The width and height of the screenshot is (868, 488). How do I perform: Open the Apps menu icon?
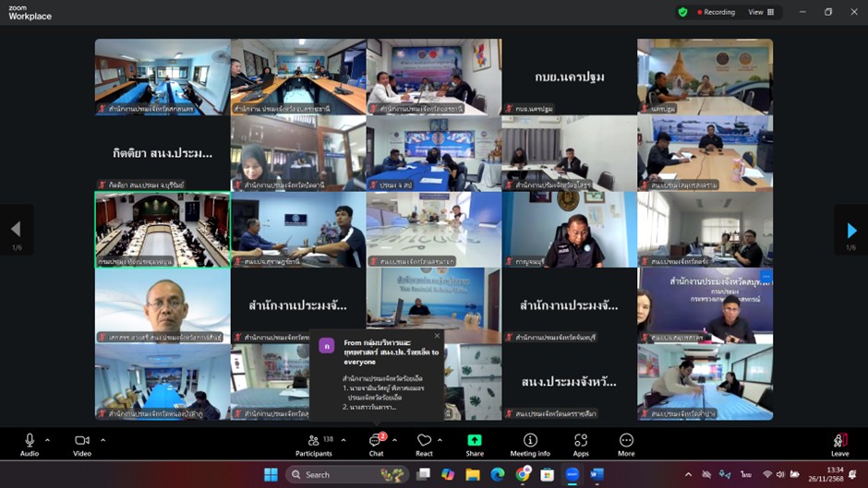click(581, 444)
